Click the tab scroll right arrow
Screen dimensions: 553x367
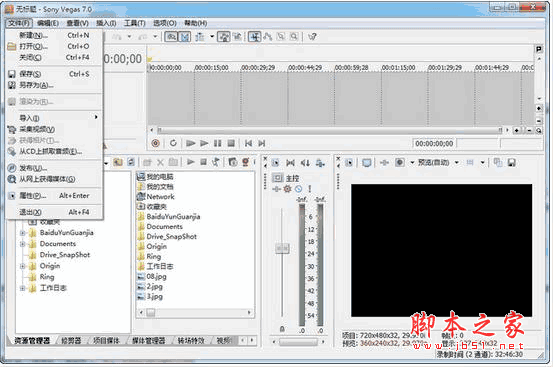pos(252,341)
